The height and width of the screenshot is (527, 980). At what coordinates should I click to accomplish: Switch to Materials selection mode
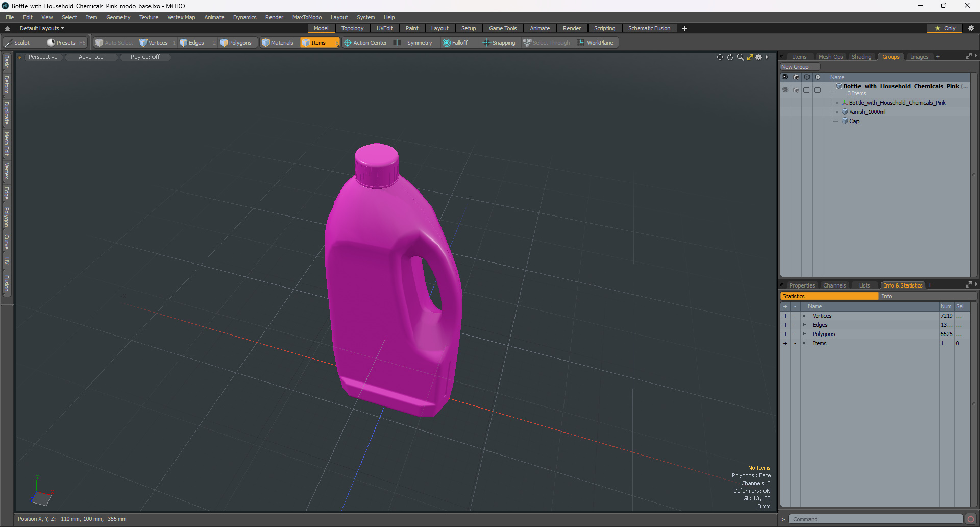(x=278, y=43)
